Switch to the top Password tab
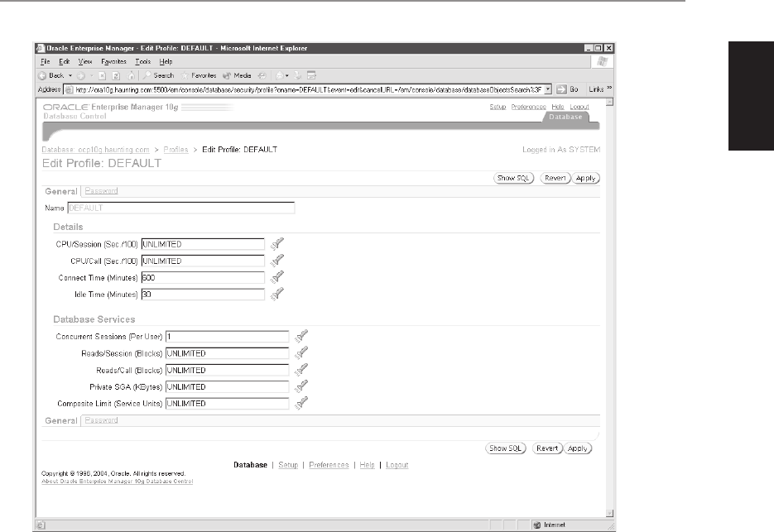Viewport: 774px width, 532px height. (x=101, y=190)
